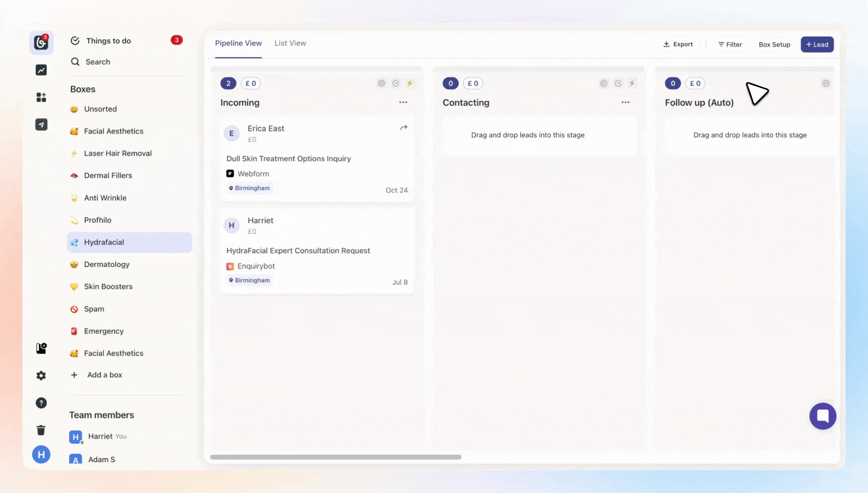Open the paper plane campaigns icon
This screenshot has height=493, width=868.
pyautogui.click(x=41, y=125)
